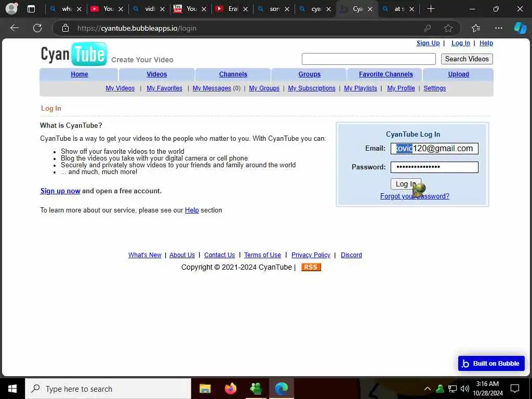Open the browser profile avatar

[11, 9]
